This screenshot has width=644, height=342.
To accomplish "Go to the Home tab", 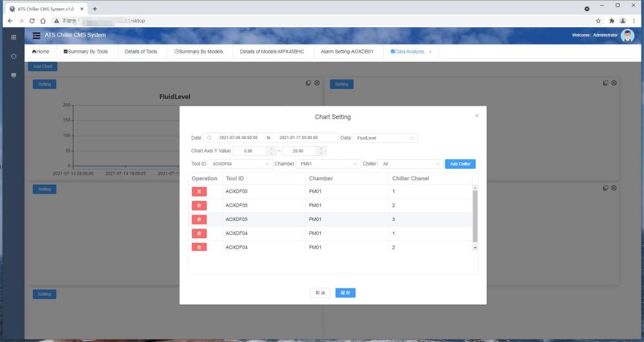I will coord(41,52).
